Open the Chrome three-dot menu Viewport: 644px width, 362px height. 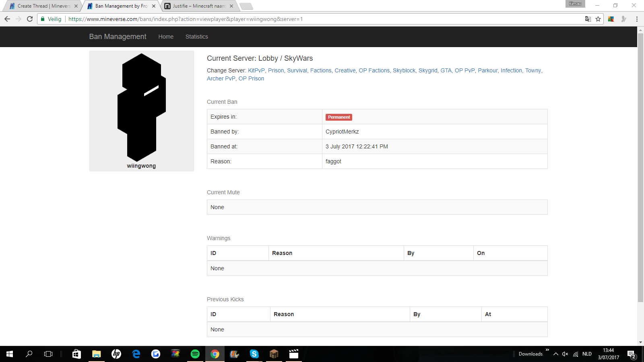(637, 19)
